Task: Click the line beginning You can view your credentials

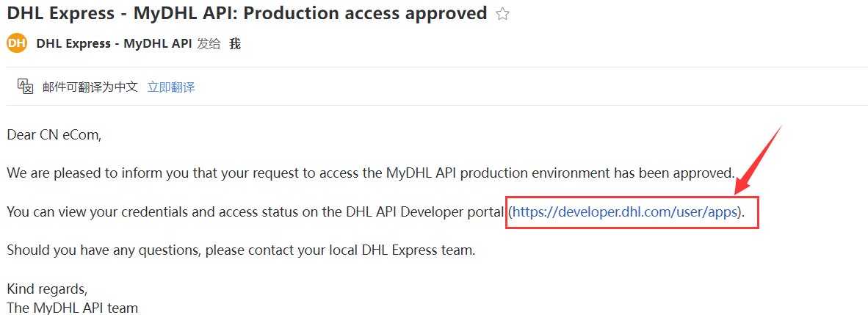Action: point(376,211)
